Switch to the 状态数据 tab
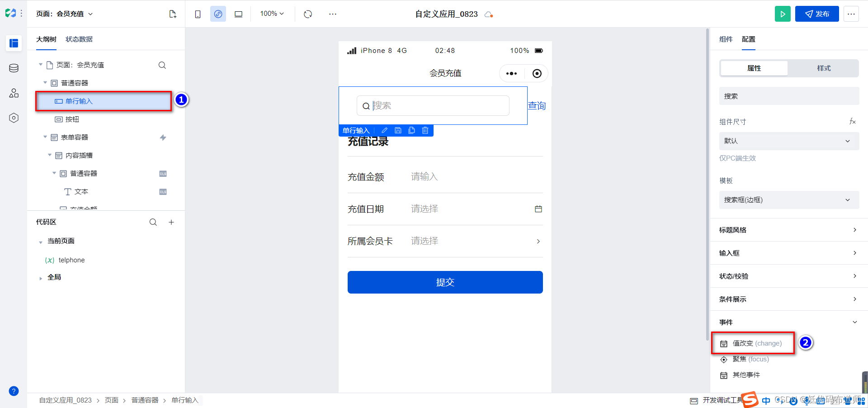This screenshot has height=408, width=868. click(79, 39)
